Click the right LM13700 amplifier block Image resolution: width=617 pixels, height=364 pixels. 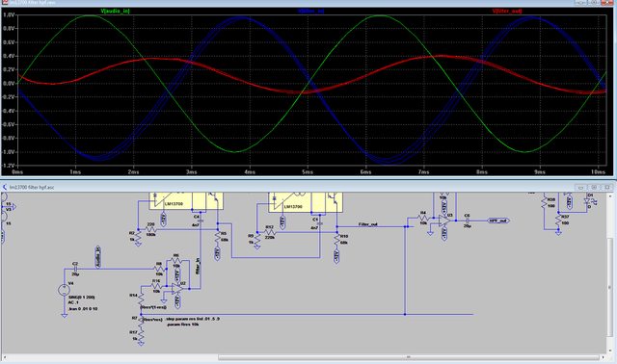pyautogui.click(x=306, y=202)
